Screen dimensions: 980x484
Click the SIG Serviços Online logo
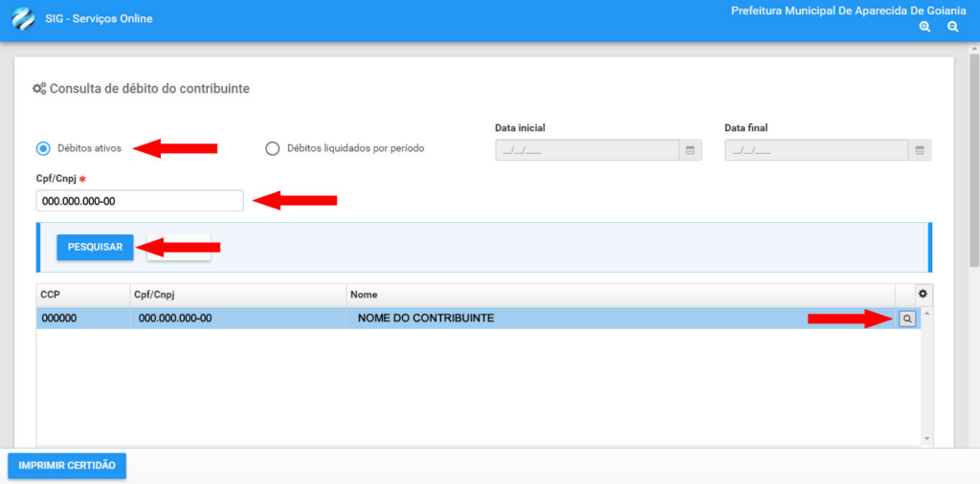click(x=22, y=19)
